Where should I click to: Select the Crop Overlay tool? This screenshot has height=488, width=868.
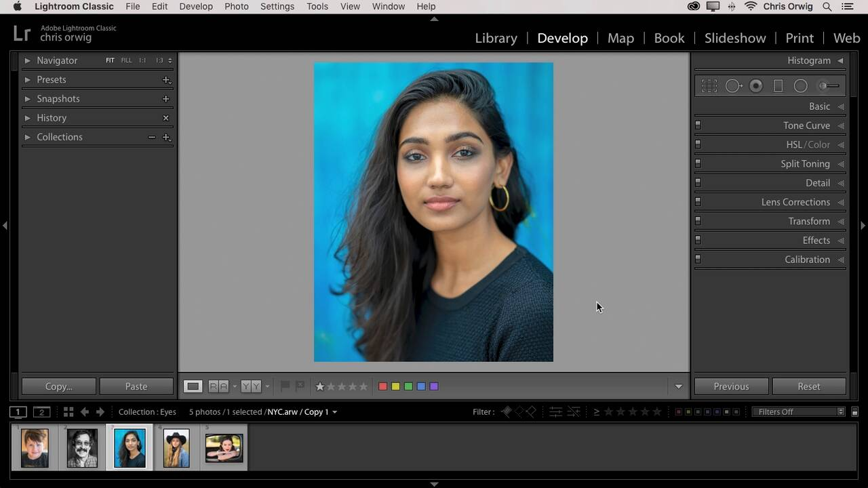coord(709,86)
